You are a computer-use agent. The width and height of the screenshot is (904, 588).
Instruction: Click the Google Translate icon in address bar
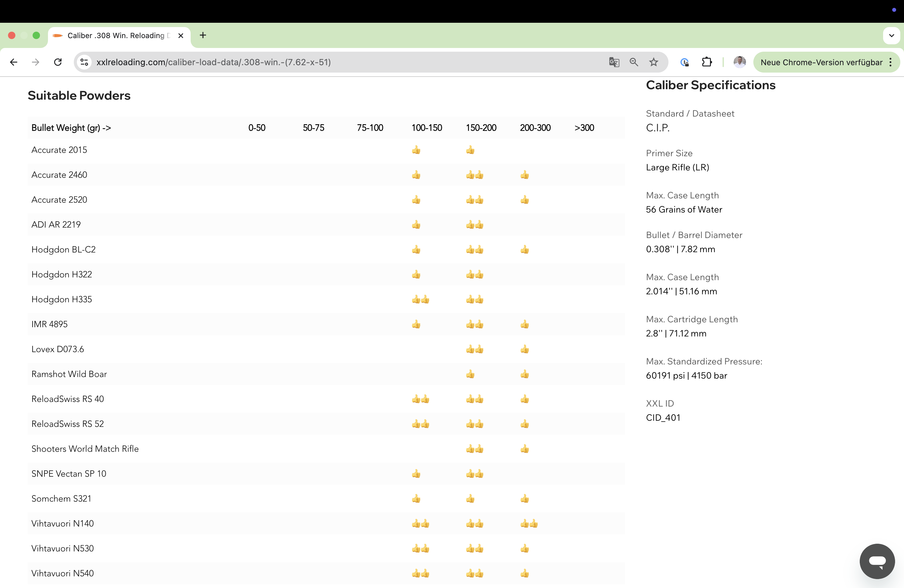pos(614,62)
